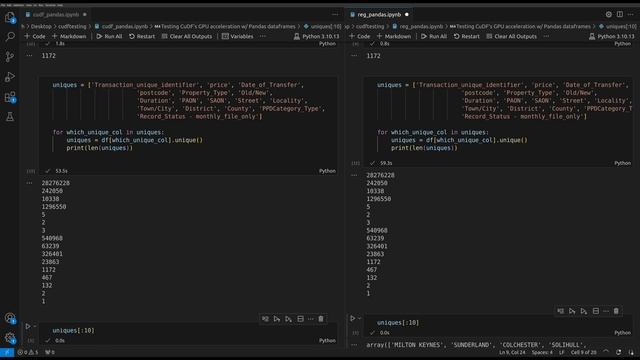Open more editor actions for left tab group
The height and width of the screenshot is (360, 640).
coord(335,14)
